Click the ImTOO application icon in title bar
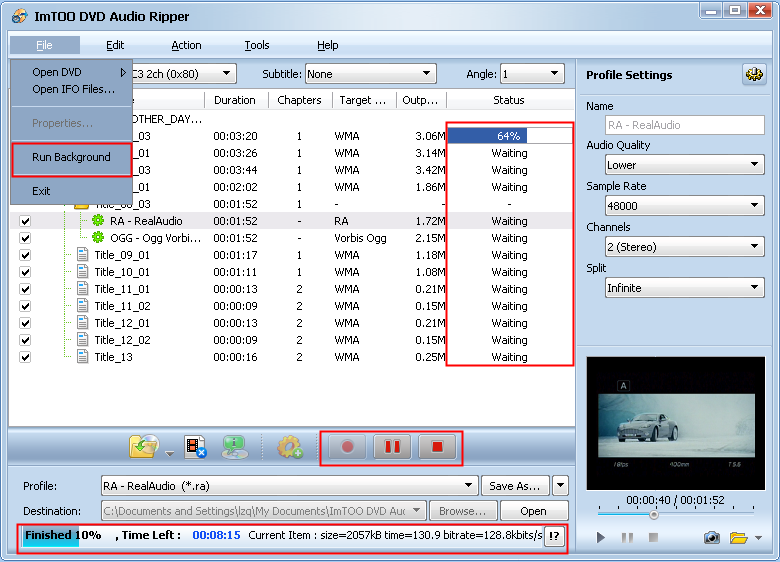The image size is (780, 562). click(20, 16)
